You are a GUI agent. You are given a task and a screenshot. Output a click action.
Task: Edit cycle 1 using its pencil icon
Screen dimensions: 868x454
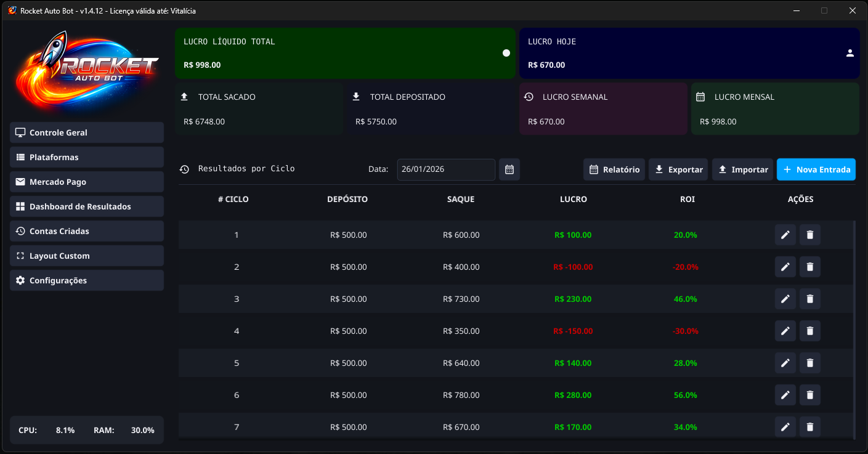coord(785,235)
